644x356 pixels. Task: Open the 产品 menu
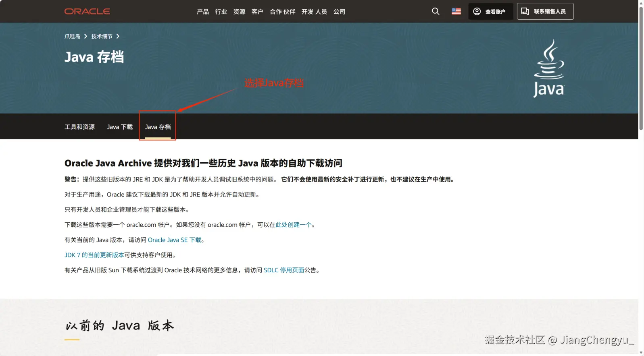pyautogui.click(x=203, y=12)
